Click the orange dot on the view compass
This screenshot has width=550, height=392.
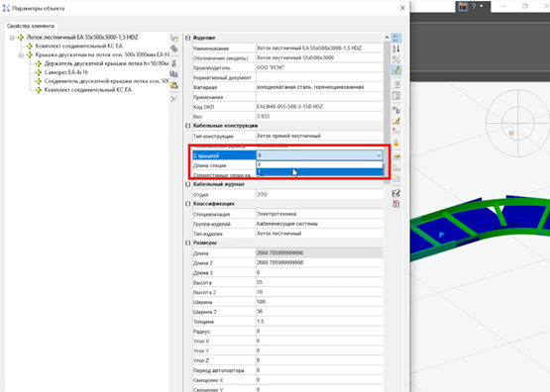coord(511,133)
